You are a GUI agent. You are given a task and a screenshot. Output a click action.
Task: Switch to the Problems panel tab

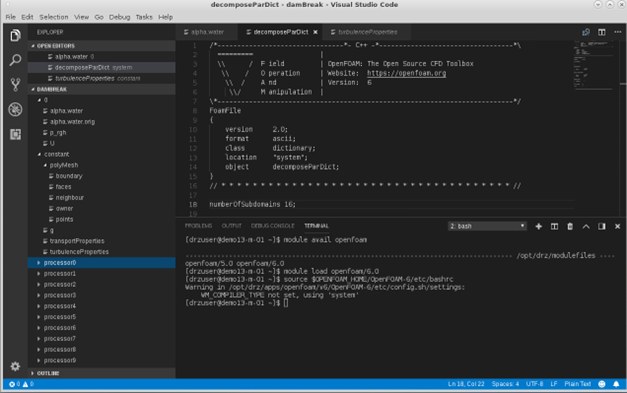[x=198, y=226]
